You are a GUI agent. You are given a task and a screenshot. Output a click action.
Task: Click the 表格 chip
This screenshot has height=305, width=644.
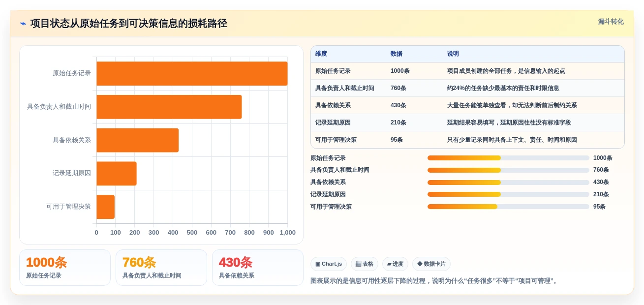click(365, 264)
